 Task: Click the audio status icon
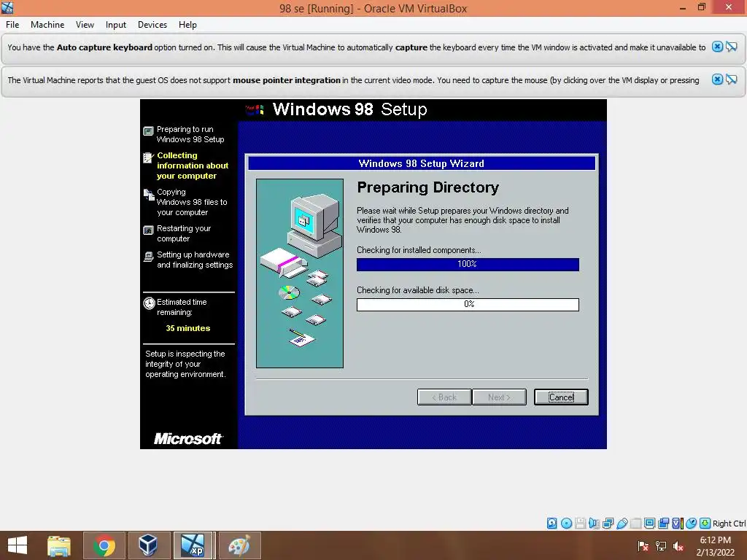pyautogui.click(x=594, y=524)
